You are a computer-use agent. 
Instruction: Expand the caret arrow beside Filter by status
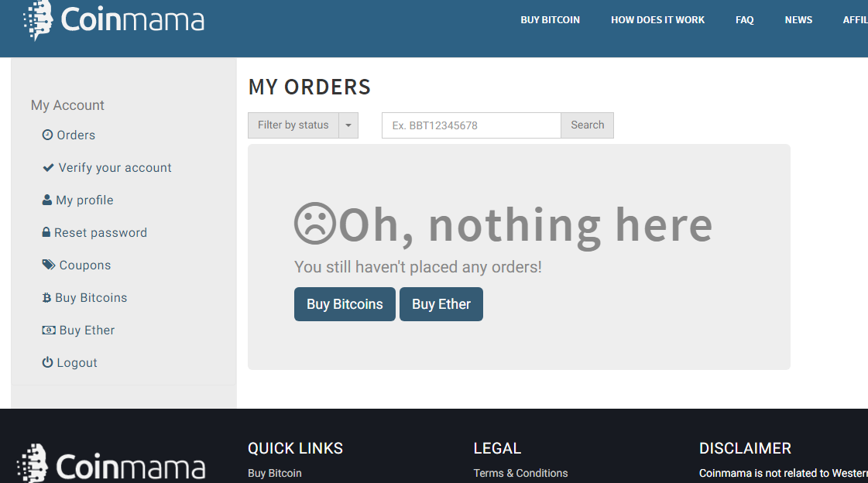pos(348,125)
